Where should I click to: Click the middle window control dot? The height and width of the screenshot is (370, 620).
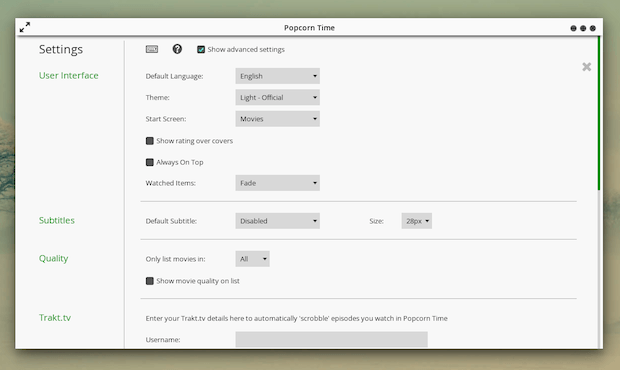coord(583,28)
